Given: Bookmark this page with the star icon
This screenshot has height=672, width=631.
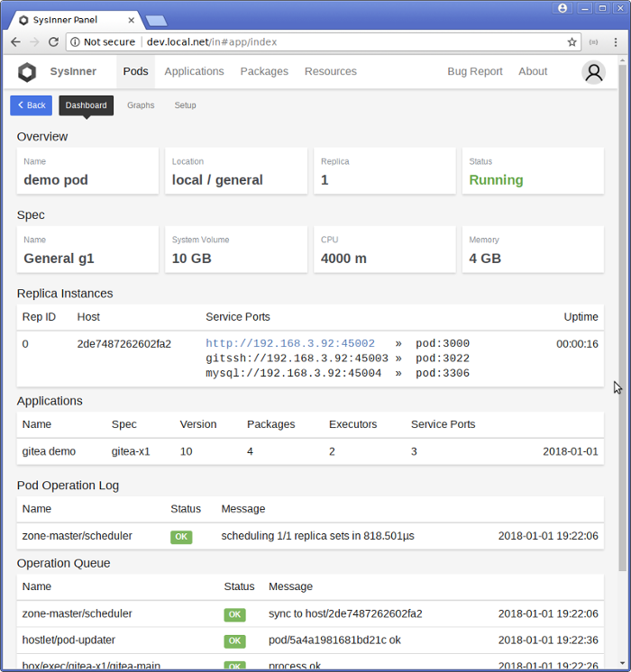Looking at the screenshot, I should [x=572, y=42].
